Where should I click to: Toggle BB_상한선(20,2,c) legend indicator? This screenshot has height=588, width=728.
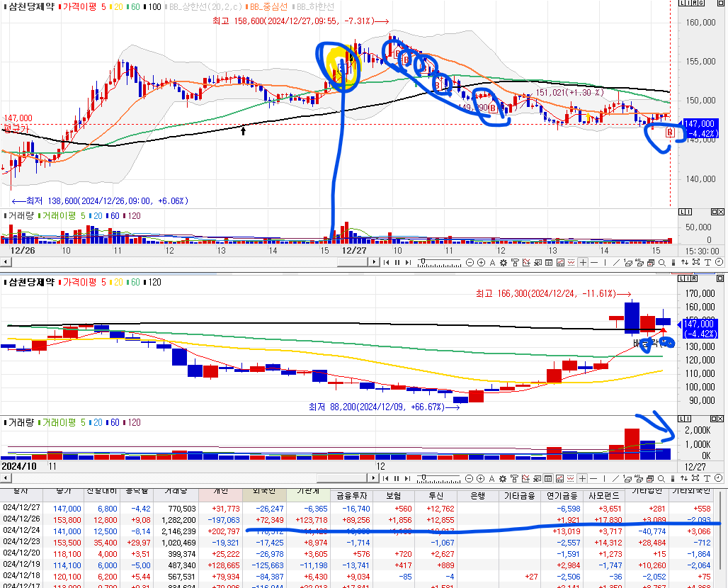click(205, 7)
